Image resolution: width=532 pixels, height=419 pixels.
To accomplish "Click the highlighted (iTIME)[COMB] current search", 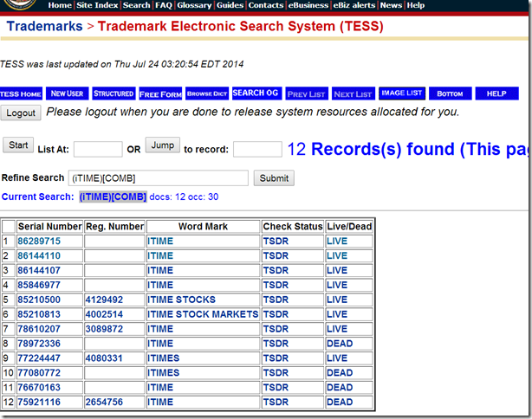I will [113, 197].
